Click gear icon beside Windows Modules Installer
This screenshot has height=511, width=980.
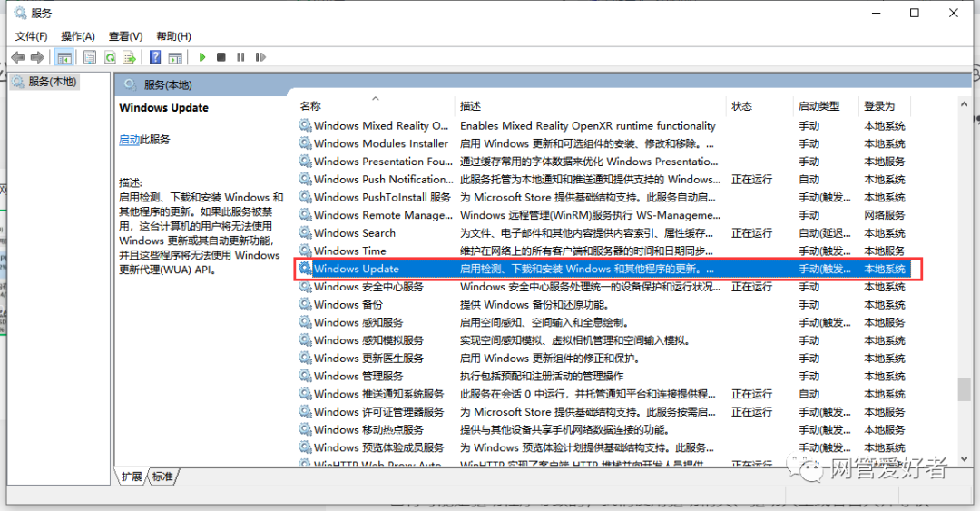[x=305, y=143]
